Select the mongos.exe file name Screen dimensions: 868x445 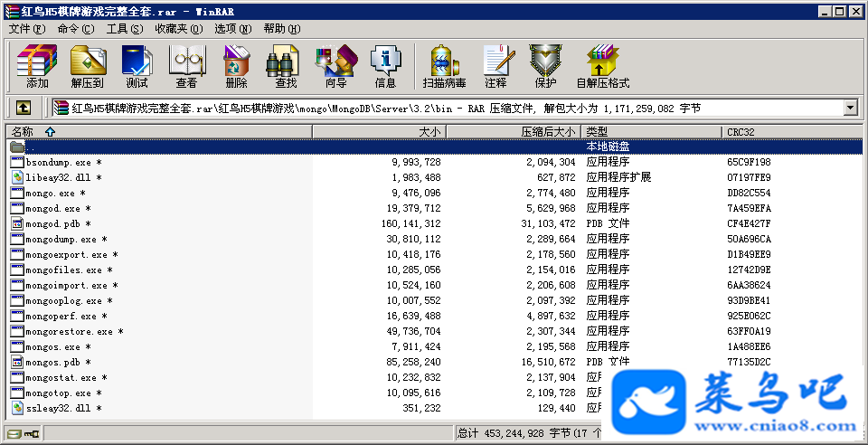pyautogui.click(x=53, y=347)
